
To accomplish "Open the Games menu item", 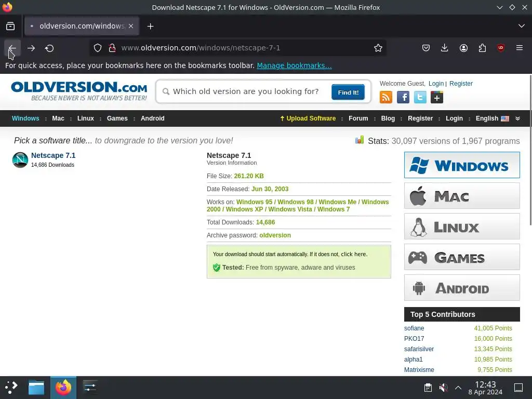I will coord(117,118).
